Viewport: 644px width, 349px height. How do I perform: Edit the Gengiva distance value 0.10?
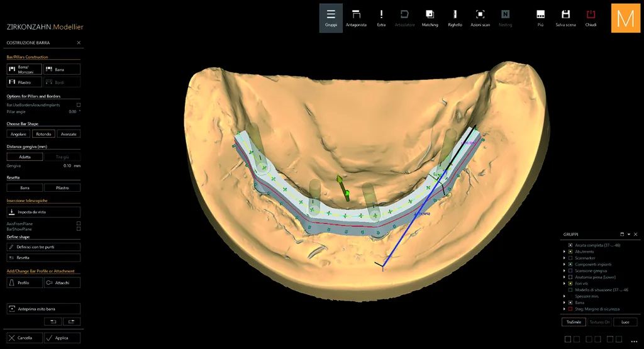point(67,166)
